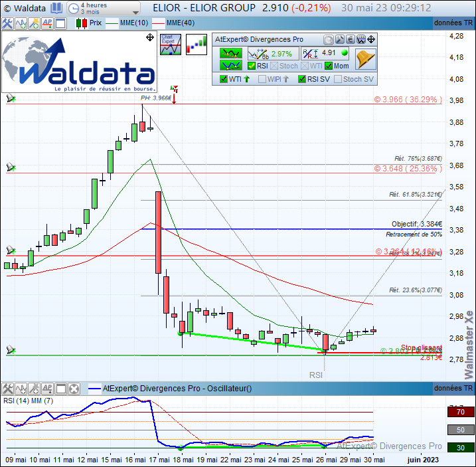
Task: Click the oscillator blue line legend swatch
Action: (x=94, y=389)
